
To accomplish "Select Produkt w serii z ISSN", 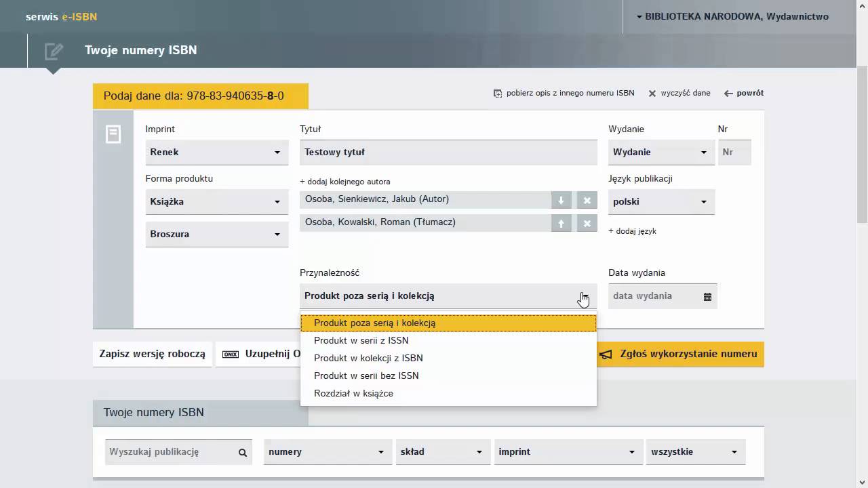I will [x=448, y=341].
